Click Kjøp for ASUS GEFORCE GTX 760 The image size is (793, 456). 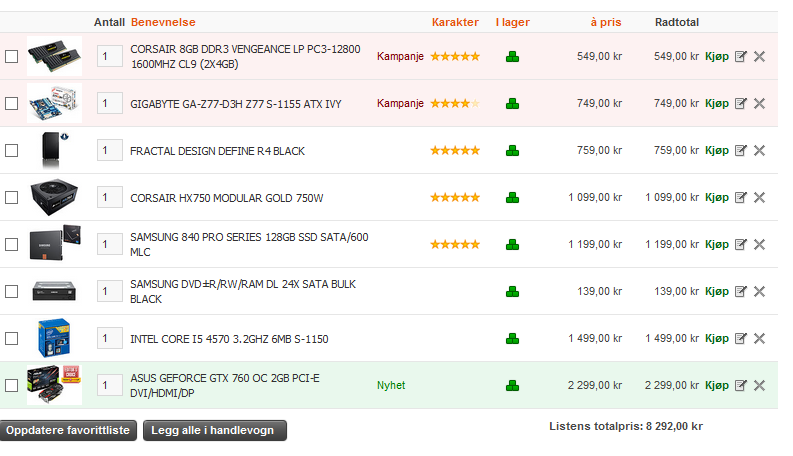(x=717, y=385)
